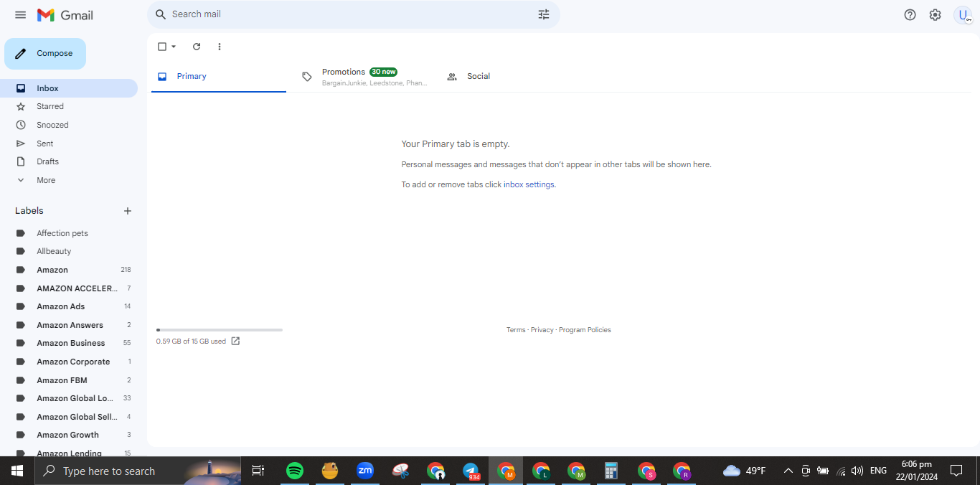Open Telegram from the taskbar

point(471,471)
